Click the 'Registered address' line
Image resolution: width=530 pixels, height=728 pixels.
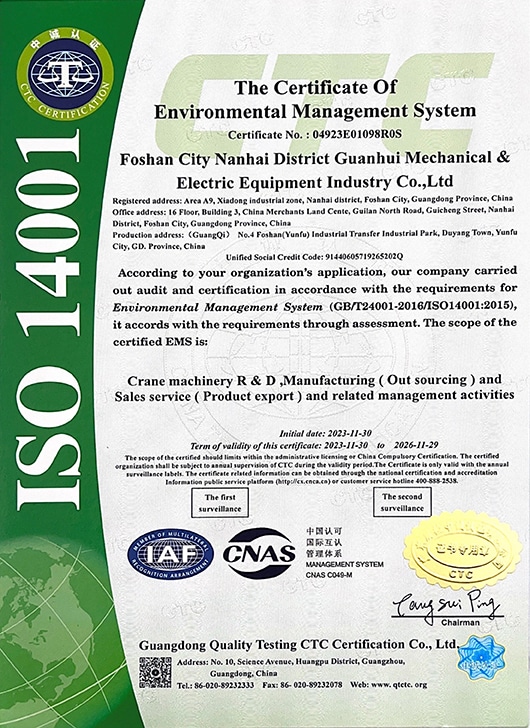pyautogui.click(x=313, y=200)
